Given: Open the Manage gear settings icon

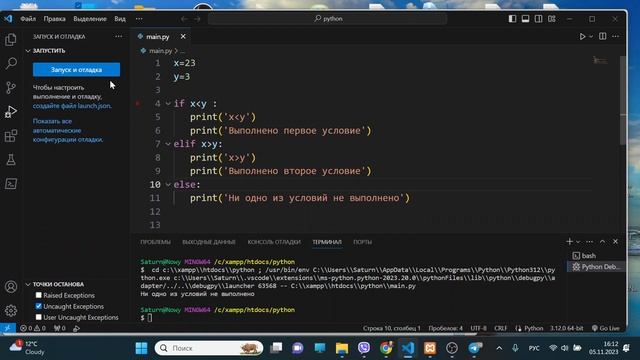Looking at the screenshot, I should coord(11,311).
